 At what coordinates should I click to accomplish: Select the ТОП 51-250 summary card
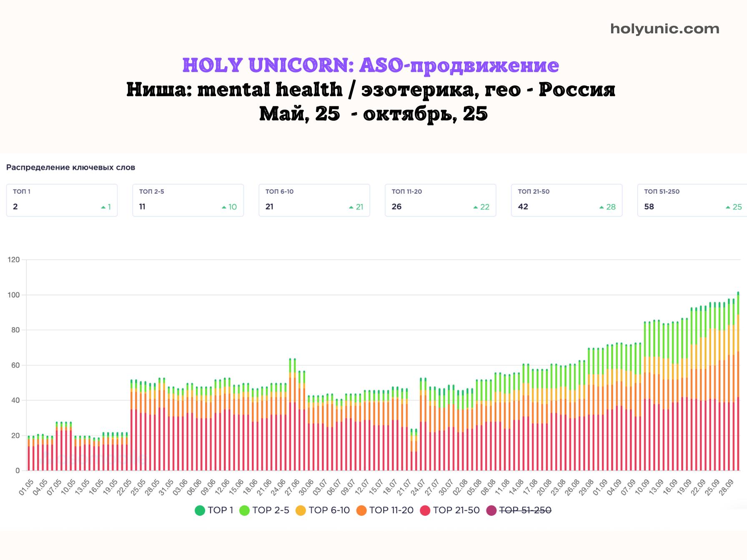pyautogui.click(x=692, y=200)
